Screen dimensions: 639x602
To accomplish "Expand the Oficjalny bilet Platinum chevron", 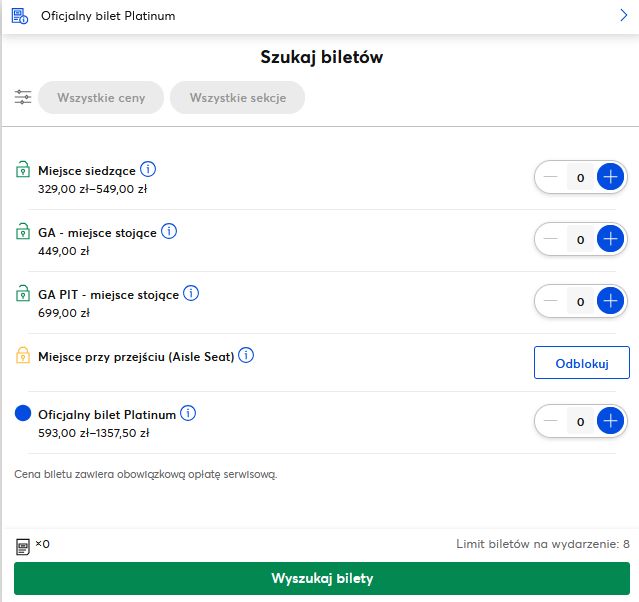I will (623, 15).
